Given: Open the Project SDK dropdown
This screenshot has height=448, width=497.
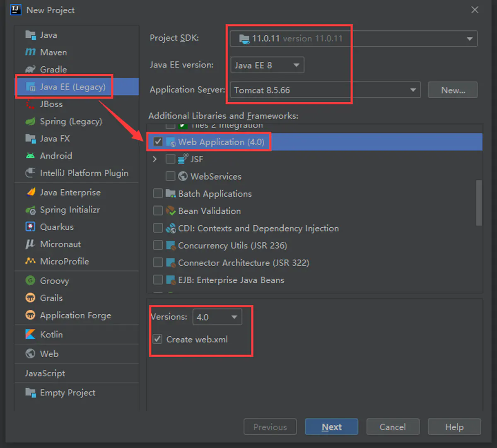Looking at the screenshot, I should tap(354, 39).
